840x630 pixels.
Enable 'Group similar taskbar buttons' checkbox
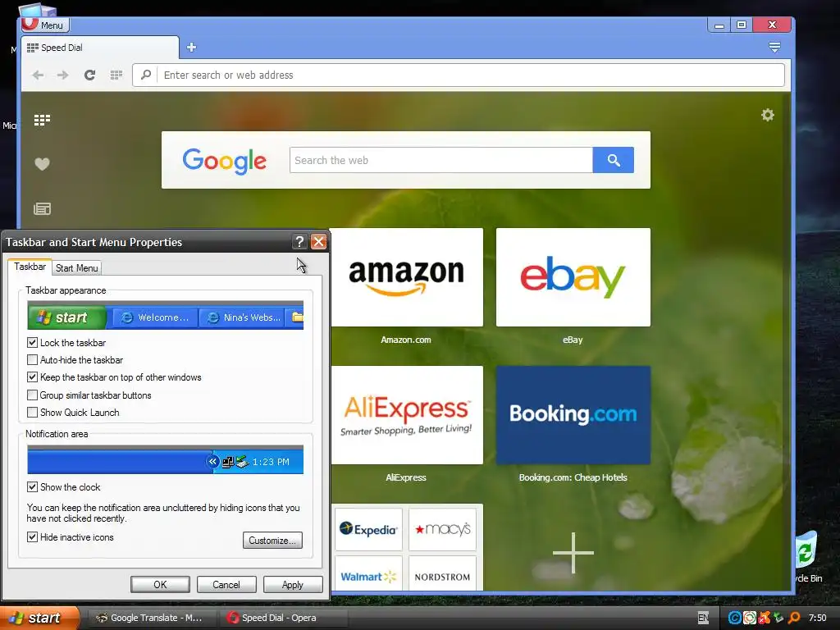(32, 395)
